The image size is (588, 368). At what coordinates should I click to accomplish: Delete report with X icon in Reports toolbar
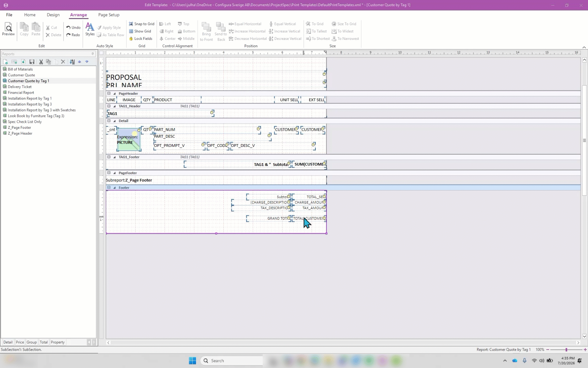[x=63, y=62]
